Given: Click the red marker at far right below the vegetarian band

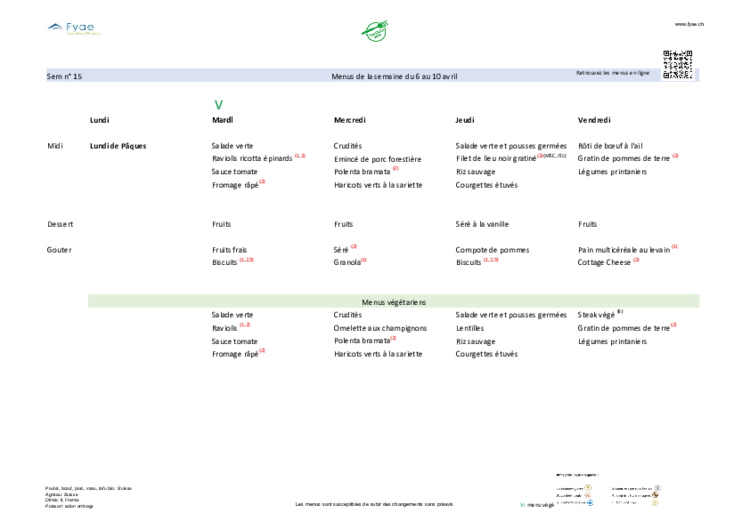Looking at the screenshot, I should [674, 324].
